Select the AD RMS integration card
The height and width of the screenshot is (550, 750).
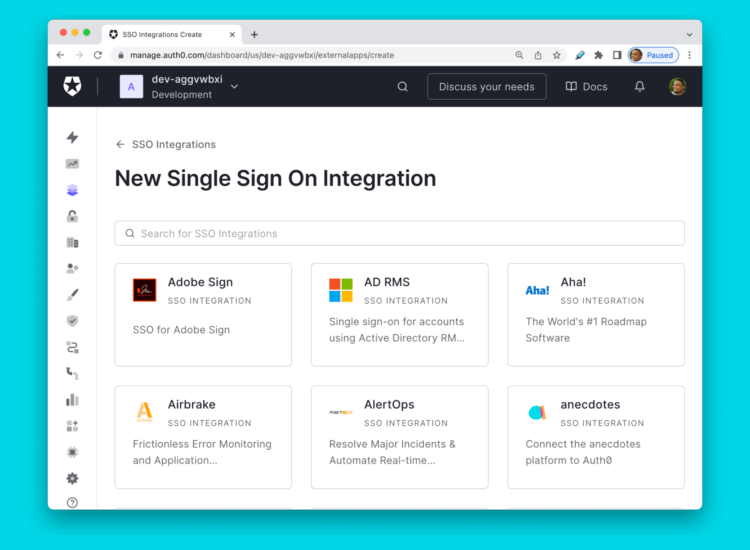399,315
